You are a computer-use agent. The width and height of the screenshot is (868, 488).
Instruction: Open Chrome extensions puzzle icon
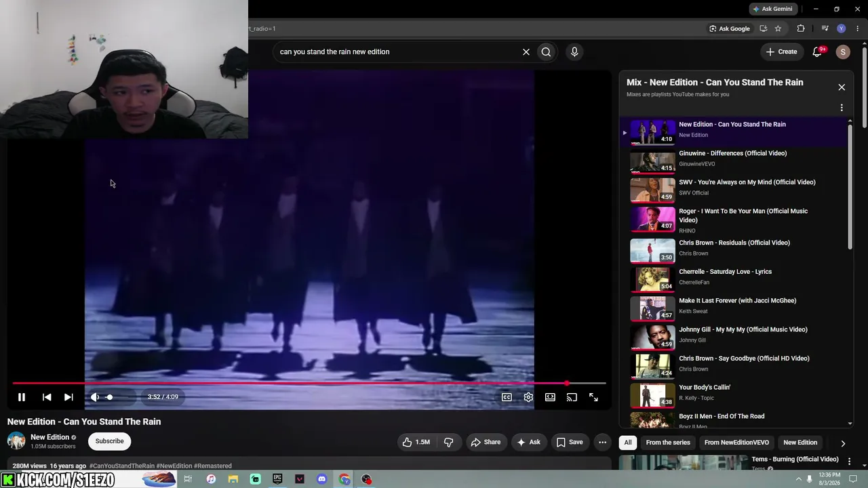(801, 28)
